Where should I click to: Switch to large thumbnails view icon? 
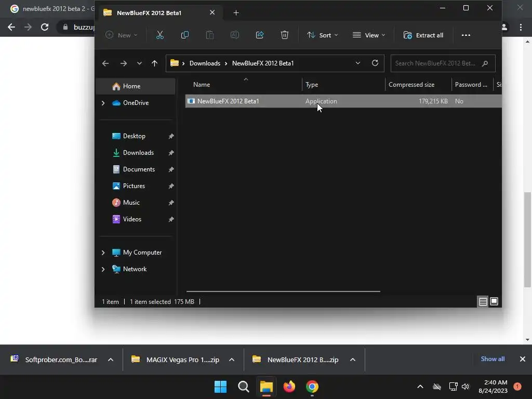(x=494, y=301)
